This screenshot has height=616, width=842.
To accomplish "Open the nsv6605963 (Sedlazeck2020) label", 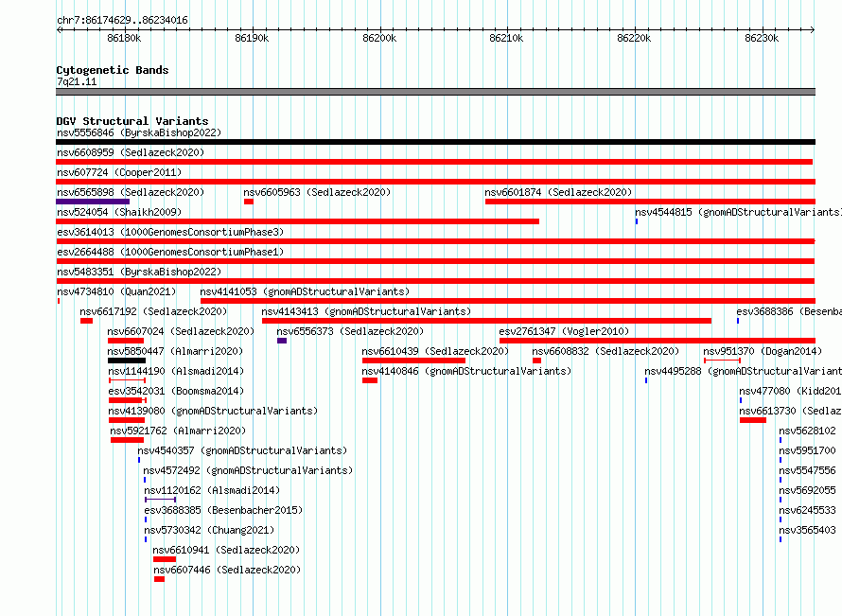I will click(x=317, y=192).
